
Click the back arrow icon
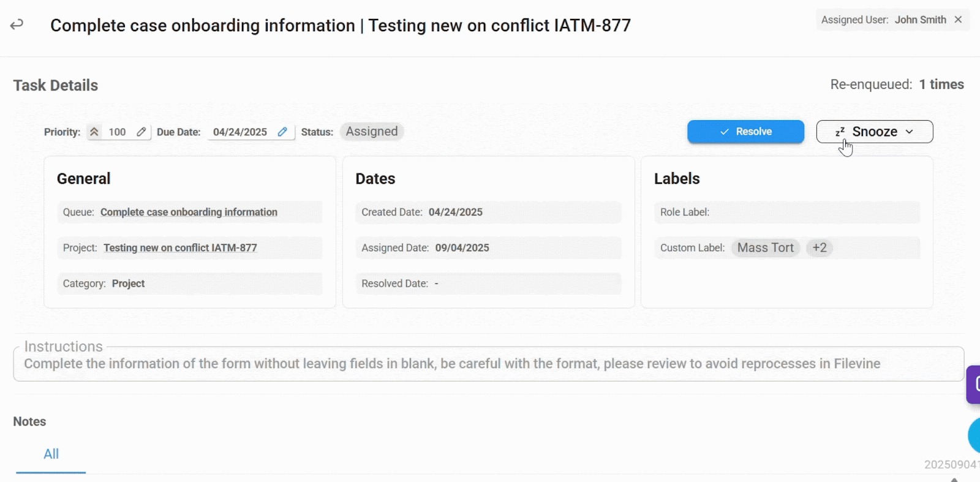[17, 24]
